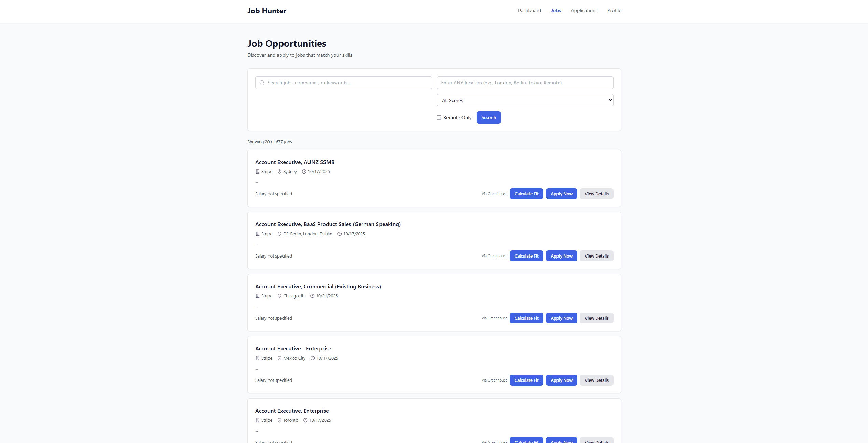This screenshot has height=443, width=868.
Task: View Details of Commercial Existing Business job
Action: [596, 318]
